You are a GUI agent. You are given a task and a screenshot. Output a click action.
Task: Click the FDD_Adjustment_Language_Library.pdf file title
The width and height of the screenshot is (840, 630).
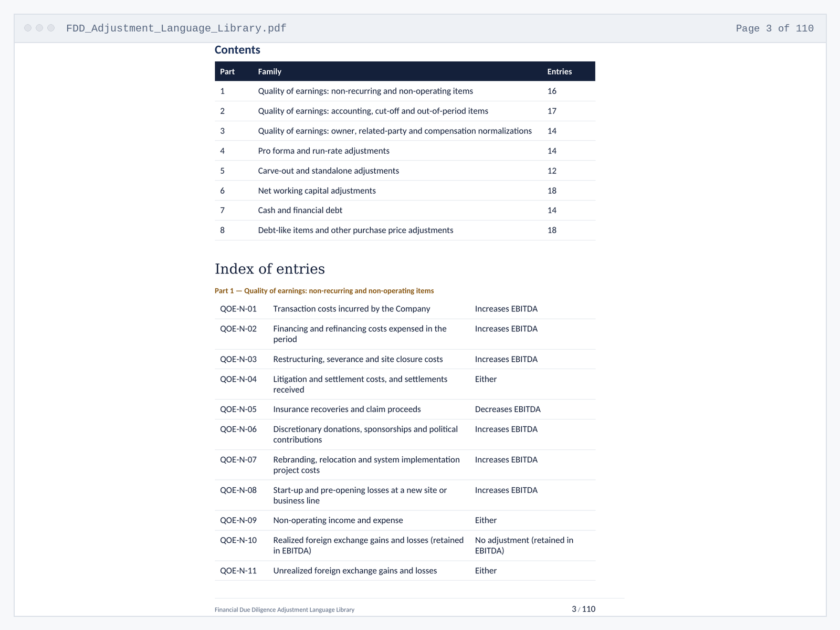(176, 28)
